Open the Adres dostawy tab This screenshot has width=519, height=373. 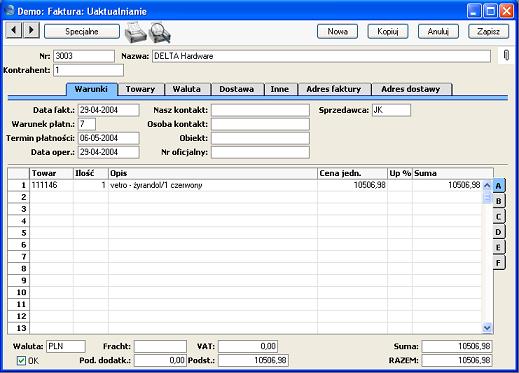point(411,89)
